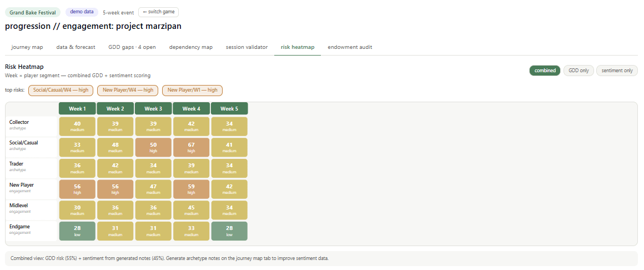The height and width of the screenshot is (270, 644).
Task: Select the combined scoring view
Action: (545, 71)
